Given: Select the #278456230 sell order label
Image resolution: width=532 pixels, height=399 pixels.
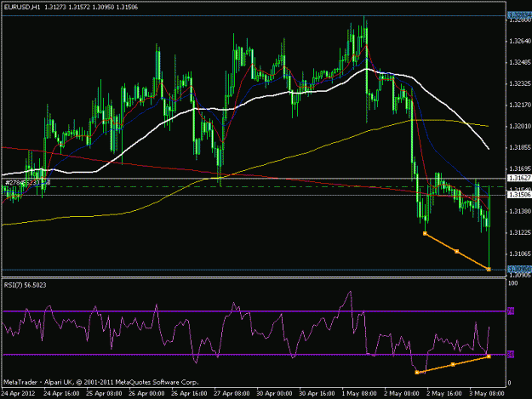Looking at the screenshot, I should point(27,183).
